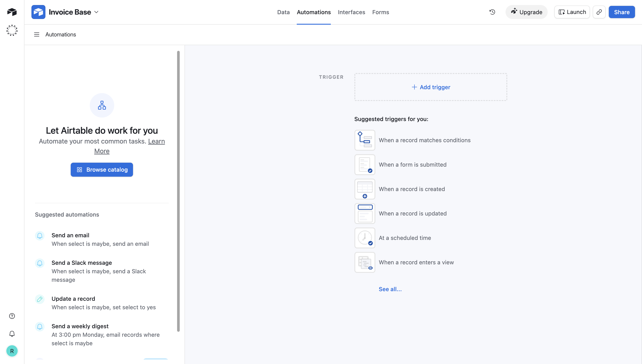Open the help question mark icon
The image size is (642, 364).
pos(12,316)
